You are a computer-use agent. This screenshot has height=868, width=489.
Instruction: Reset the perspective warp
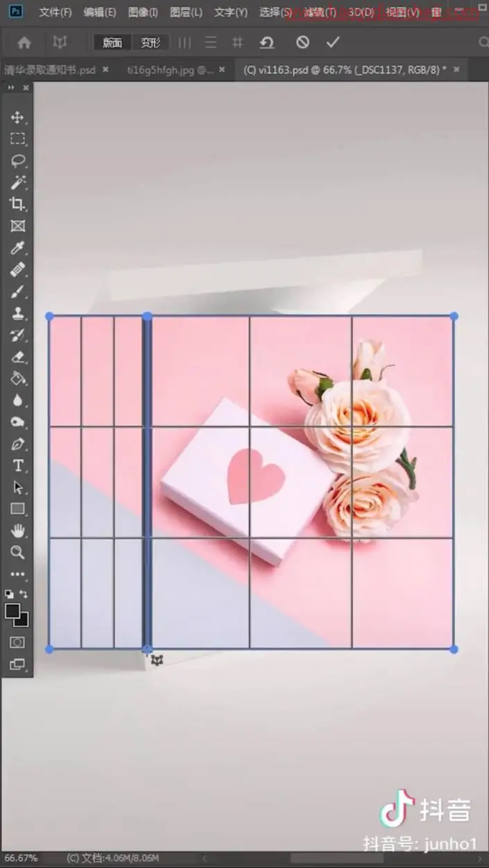point(267,43)
